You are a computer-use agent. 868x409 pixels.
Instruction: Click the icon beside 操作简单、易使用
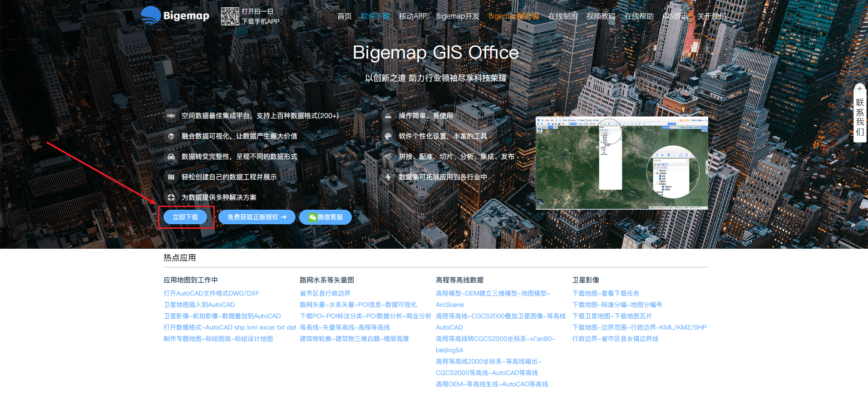tap(388, 116)
